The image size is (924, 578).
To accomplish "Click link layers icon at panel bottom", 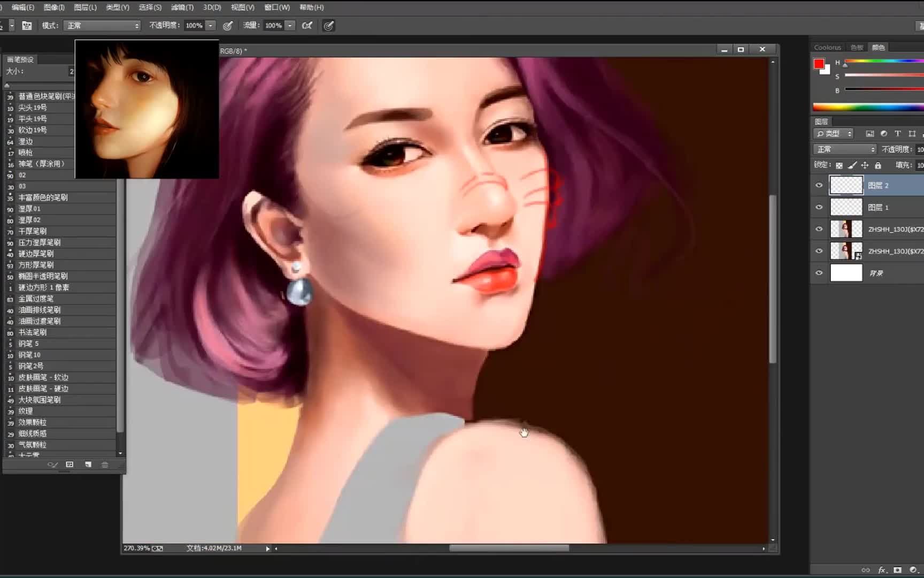I will pyautogui.click(x=865, y=570).
